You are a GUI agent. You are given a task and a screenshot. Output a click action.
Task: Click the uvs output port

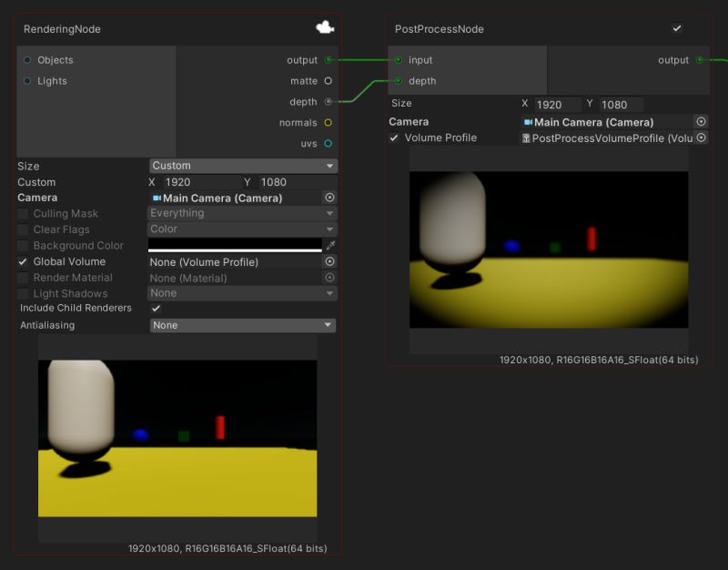(328, 143)
